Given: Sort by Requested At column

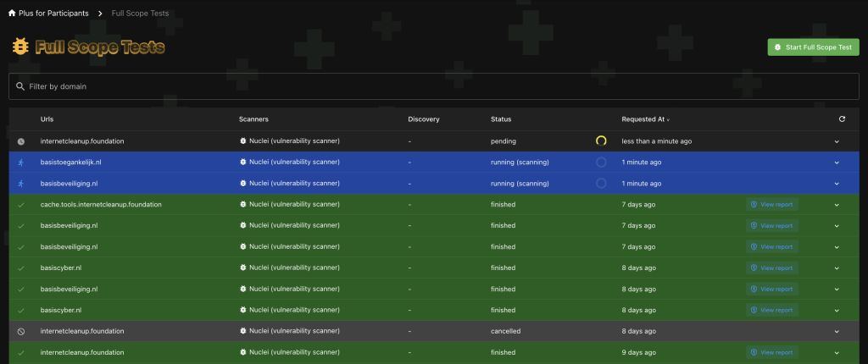Looking at the screenshot, I should tap(645, 119).
